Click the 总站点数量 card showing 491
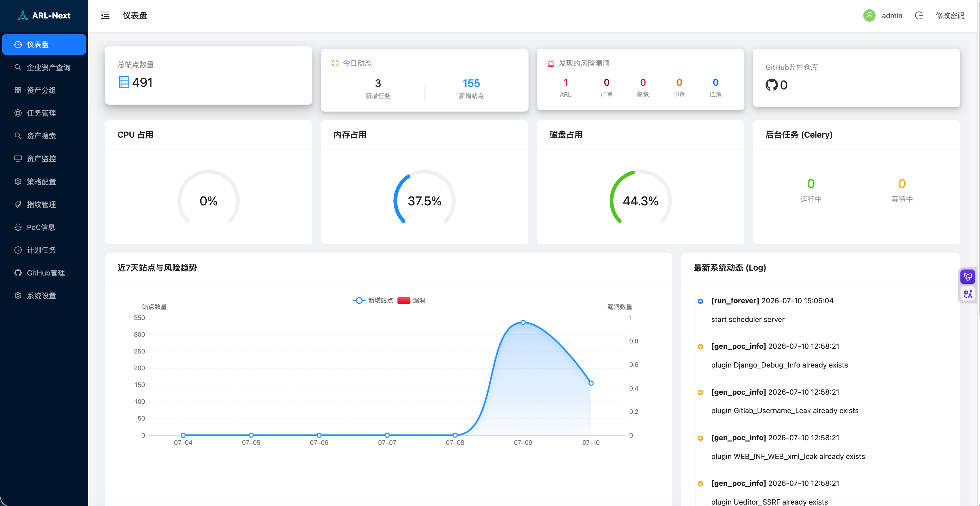Viewport: 980px width, 506px height. tap(208, 75)
